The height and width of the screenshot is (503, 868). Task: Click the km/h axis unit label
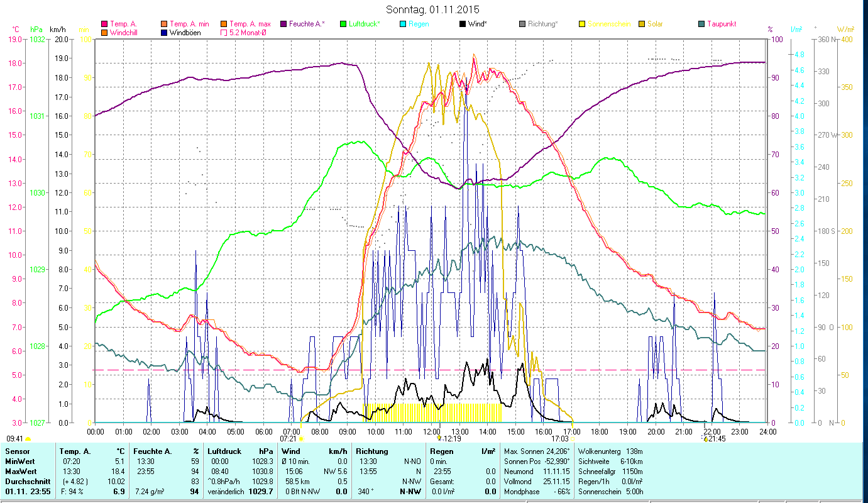[57, 30]
